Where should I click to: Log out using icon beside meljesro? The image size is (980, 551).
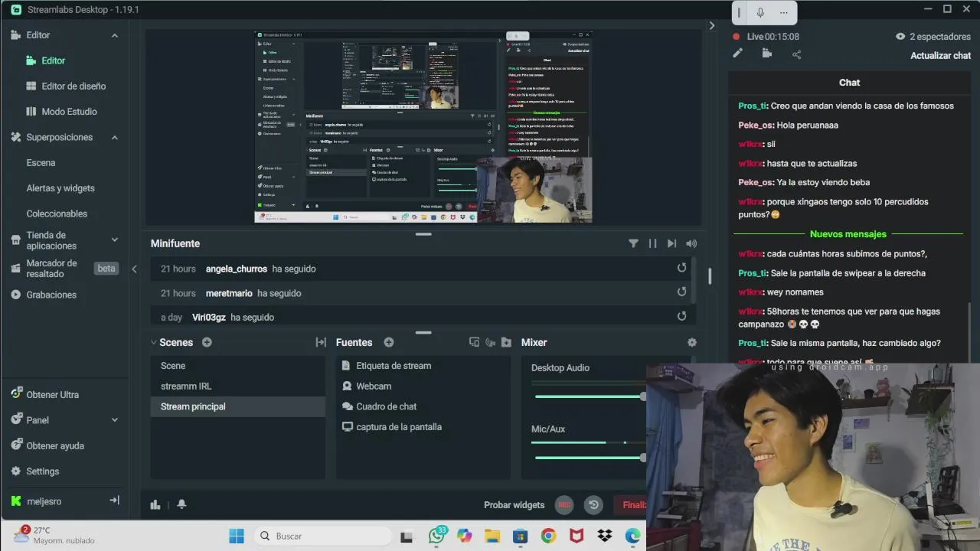115,500
